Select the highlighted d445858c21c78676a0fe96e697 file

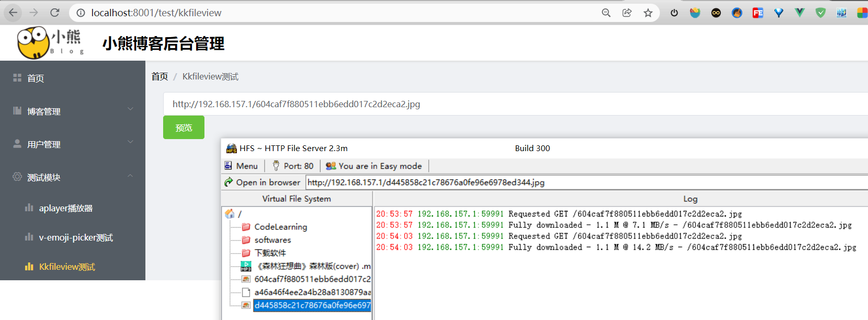tap(312, 305)
